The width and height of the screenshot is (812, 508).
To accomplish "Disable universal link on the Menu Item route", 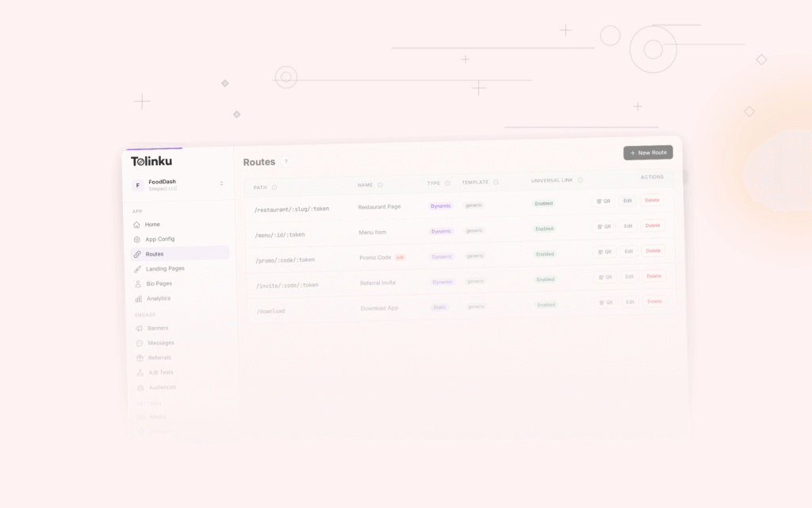I will pos(544,229).
